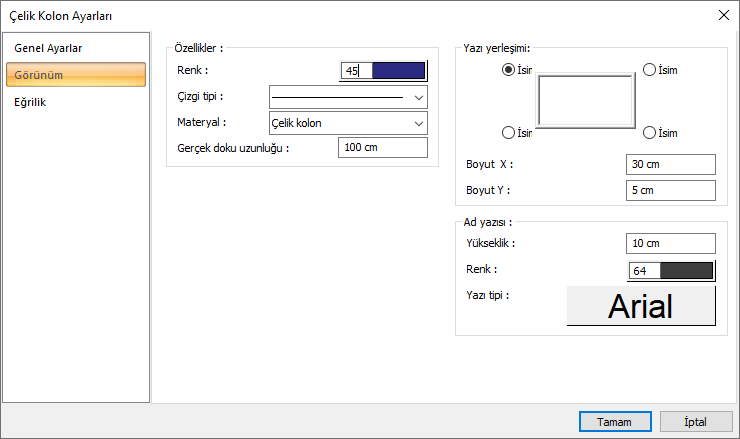This screenshot has height=439, width=740.
Task: Confirm settings with the Tamam button
Action: [615, 422]
